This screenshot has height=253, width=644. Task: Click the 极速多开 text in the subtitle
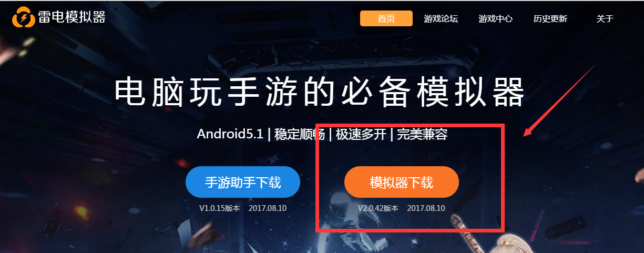click(x=361, y=134)
